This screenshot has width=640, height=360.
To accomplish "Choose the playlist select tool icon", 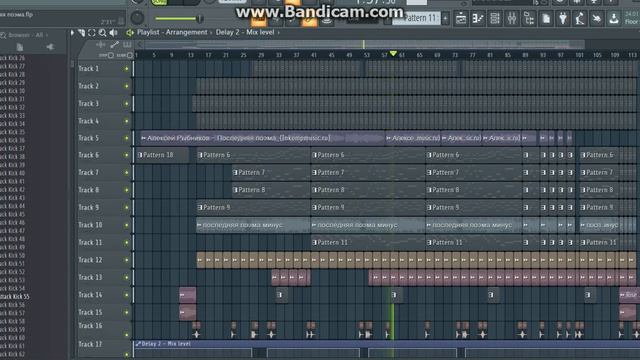I will coord(92,32).
